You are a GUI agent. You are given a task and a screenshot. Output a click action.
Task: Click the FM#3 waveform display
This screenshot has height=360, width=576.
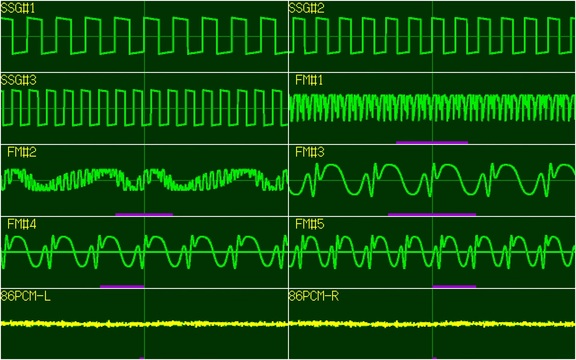(432, 180)
